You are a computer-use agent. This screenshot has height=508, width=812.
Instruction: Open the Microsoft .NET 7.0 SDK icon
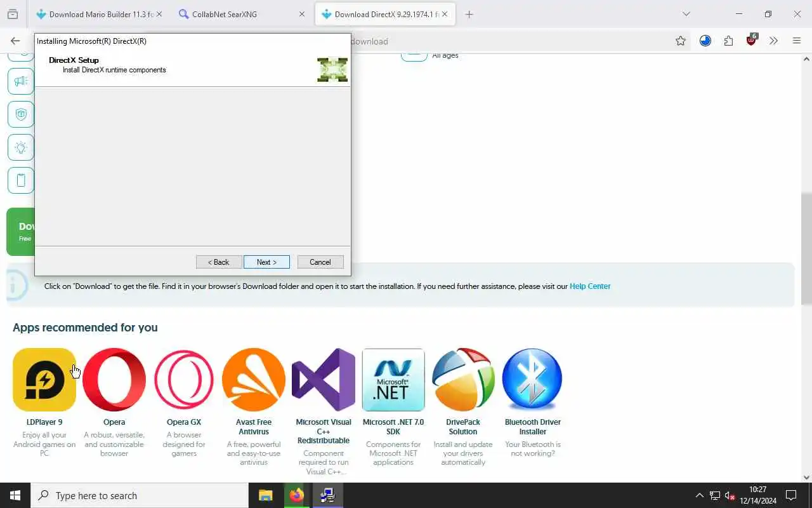click(393, 380)
